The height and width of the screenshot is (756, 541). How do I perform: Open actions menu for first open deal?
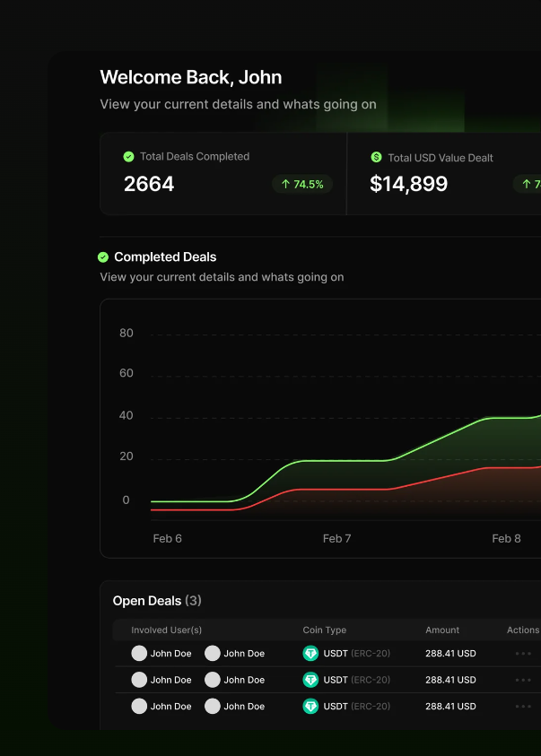523,654
